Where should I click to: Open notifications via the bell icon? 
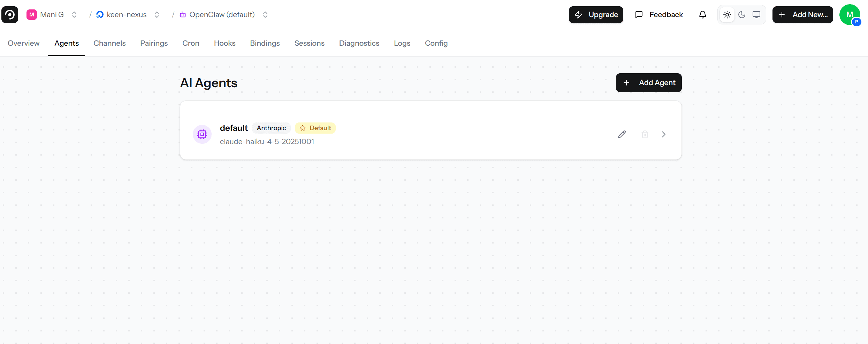702,15
